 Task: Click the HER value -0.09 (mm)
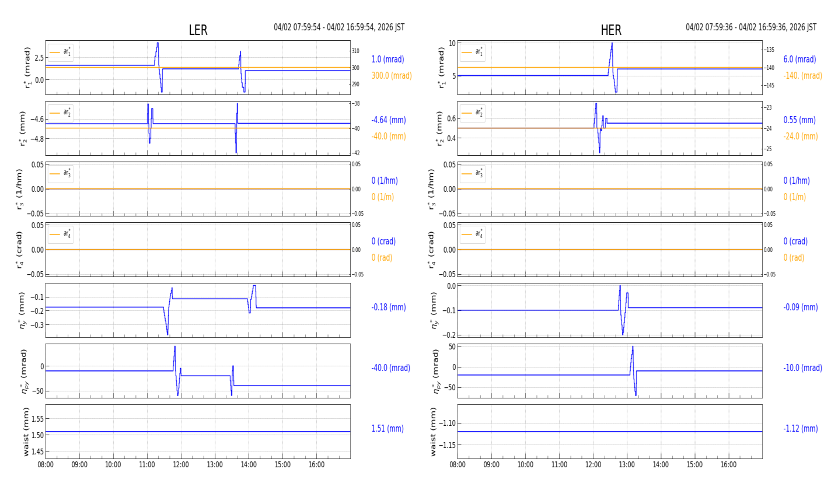pos(801,307)
